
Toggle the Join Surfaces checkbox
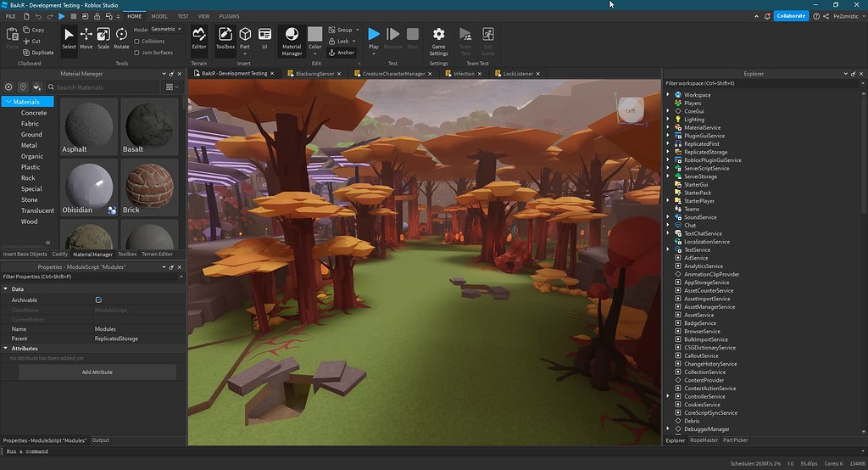pyautogui.click(x=136, y=53)
